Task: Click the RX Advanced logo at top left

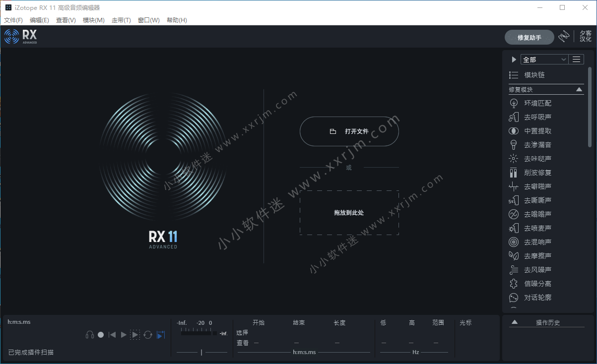Action: (21, 36)
